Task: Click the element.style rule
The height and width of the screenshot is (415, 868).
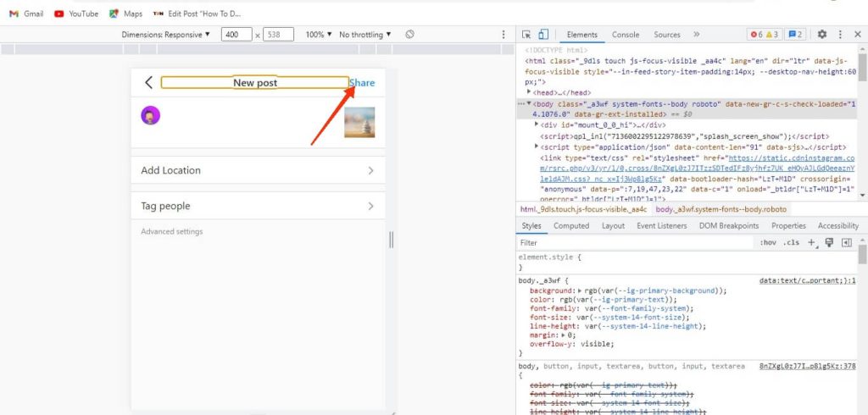Action: [x=549, y=257]
